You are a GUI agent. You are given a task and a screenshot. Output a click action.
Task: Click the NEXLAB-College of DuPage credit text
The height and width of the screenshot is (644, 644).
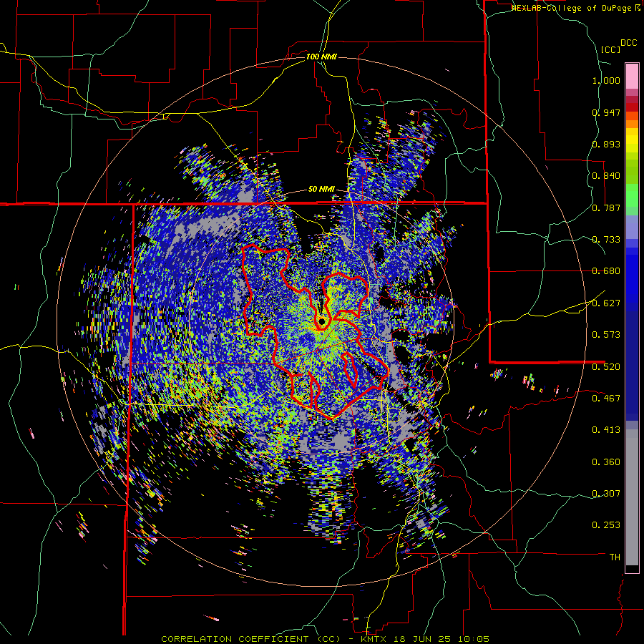pos(572,8)
